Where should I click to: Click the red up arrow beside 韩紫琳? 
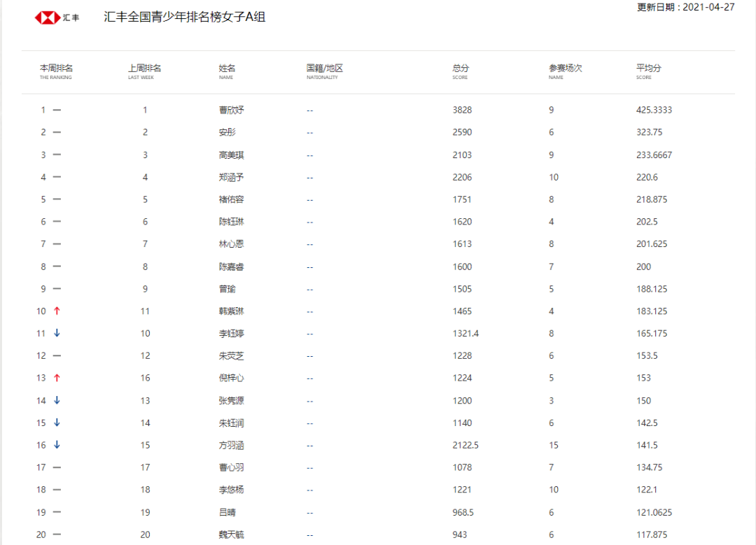pos(56,311)
